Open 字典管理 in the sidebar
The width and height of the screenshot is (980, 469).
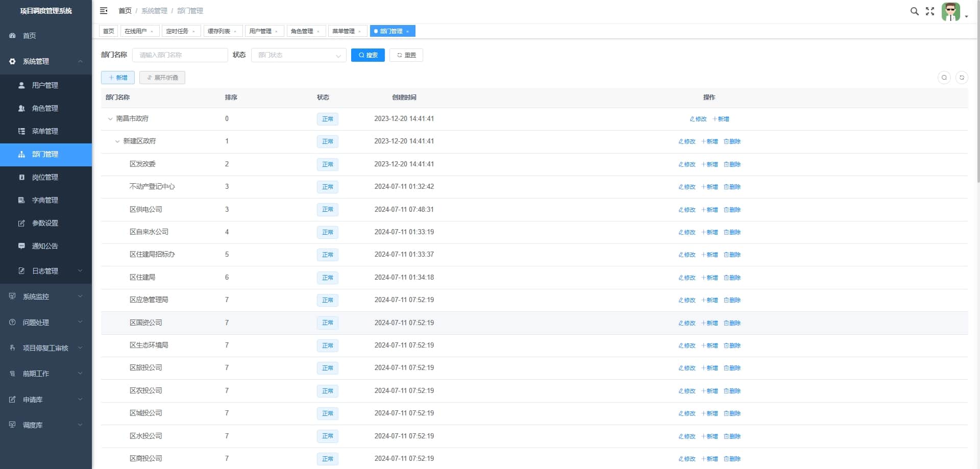pyautogui.click(x=46, y=200)
